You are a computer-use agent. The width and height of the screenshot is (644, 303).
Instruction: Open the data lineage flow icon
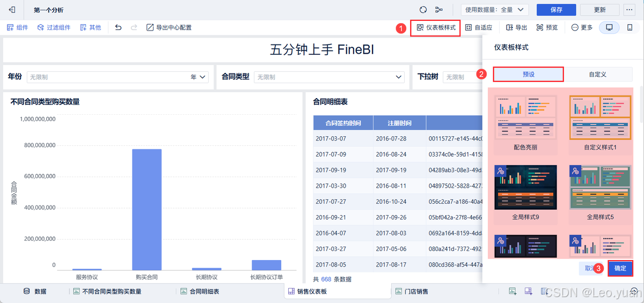tap(440, 10)
